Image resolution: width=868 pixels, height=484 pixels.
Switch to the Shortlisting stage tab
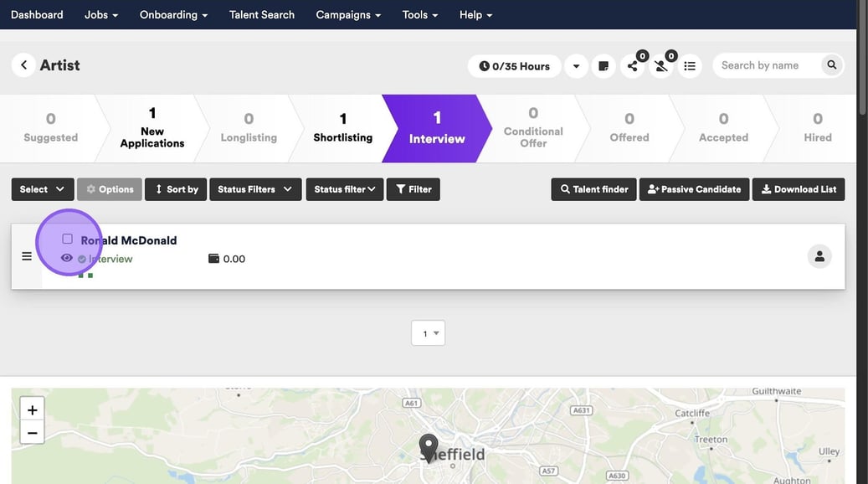click(342, 128)
